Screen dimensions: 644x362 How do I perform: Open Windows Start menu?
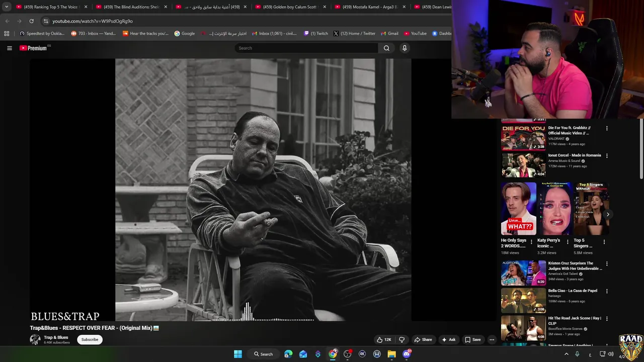click(x=237, y=354)
